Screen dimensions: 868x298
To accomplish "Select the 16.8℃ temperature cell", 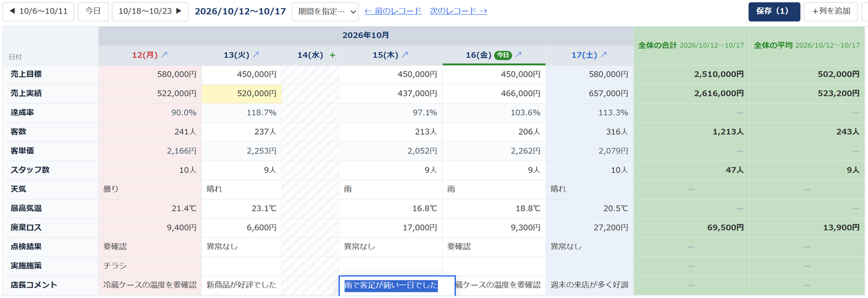I will [391, 209].
